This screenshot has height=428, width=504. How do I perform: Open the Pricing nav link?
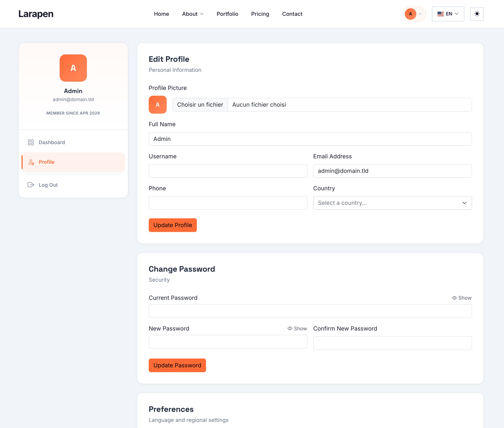pos(260,14)
